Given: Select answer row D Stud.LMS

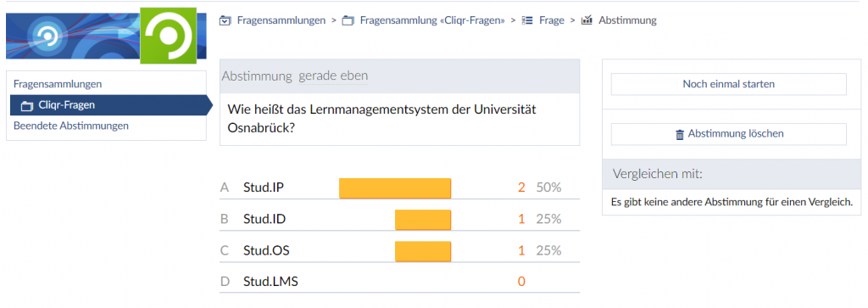Looking at the screenshot, I should tap(400, 282).
